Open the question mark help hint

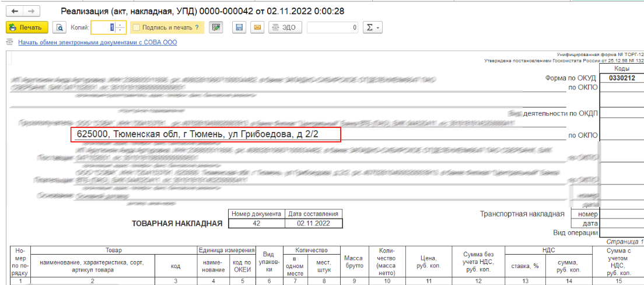pos(197,28)
